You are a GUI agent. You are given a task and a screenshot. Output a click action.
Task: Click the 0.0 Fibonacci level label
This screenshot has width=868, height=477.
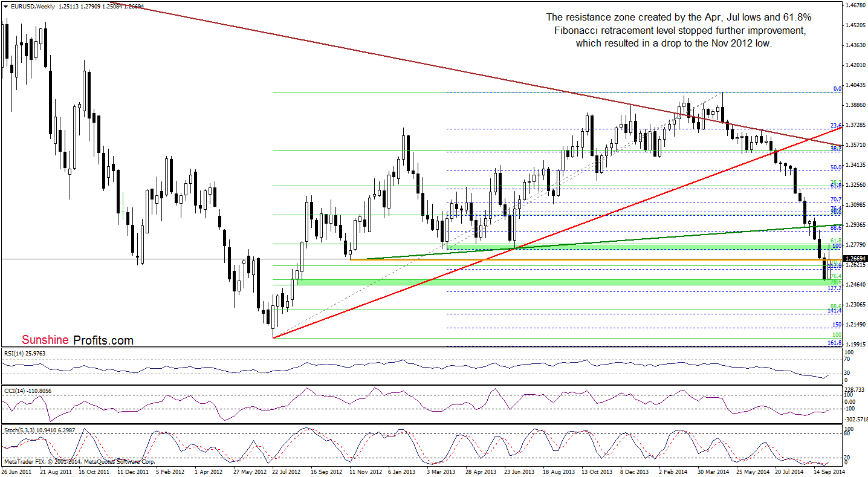[837, 88]
